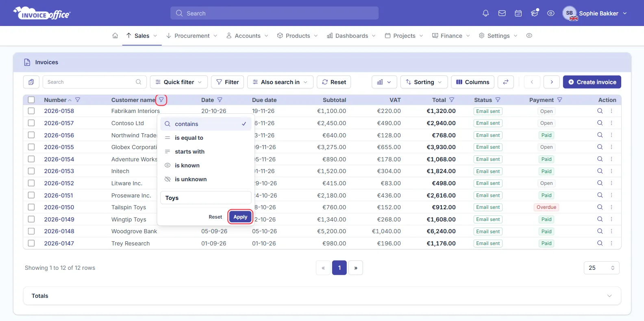
Task: Apply the customer name filter
Action: [x=240, y=217]
